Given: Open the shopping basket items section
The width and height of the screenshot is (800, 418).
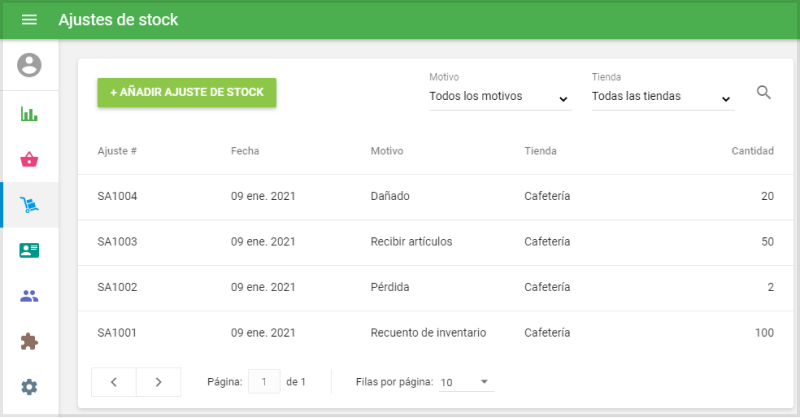Looking at the screenshot, I should click(29, 159).
